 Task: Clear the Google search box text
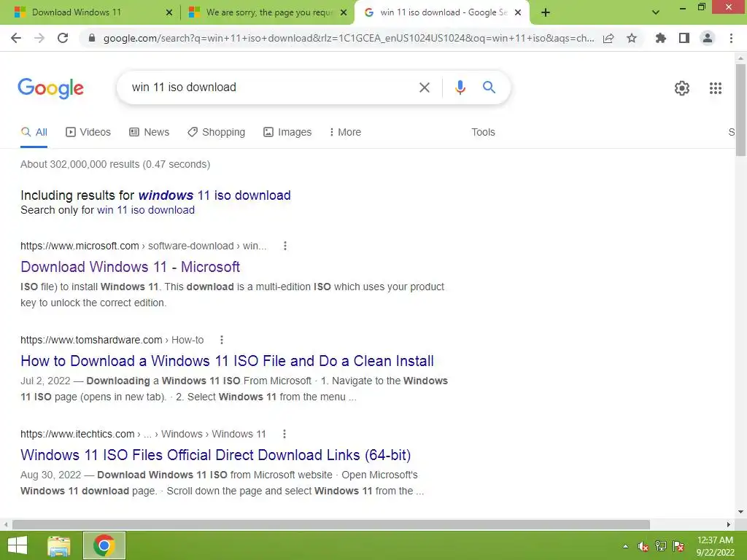[x=424, y=87]
